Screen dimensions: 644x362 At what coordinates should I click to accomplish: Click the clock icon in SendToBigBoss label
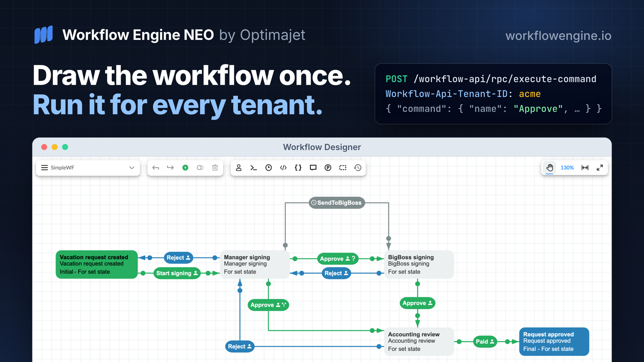pyautogui.click(x=314, y=203)
